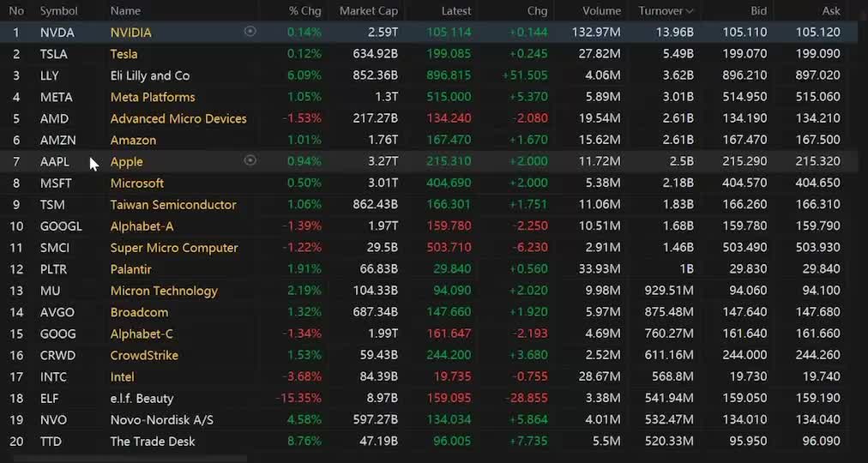Click the Novo-Nordisk A/S row
Viewport: 868px width, 463px height.
click(161, 420)
